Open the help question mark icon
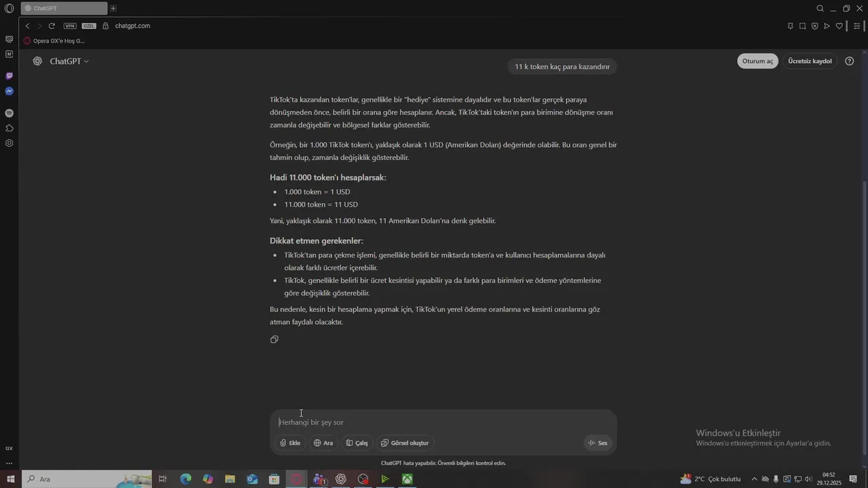 (850, 61)
